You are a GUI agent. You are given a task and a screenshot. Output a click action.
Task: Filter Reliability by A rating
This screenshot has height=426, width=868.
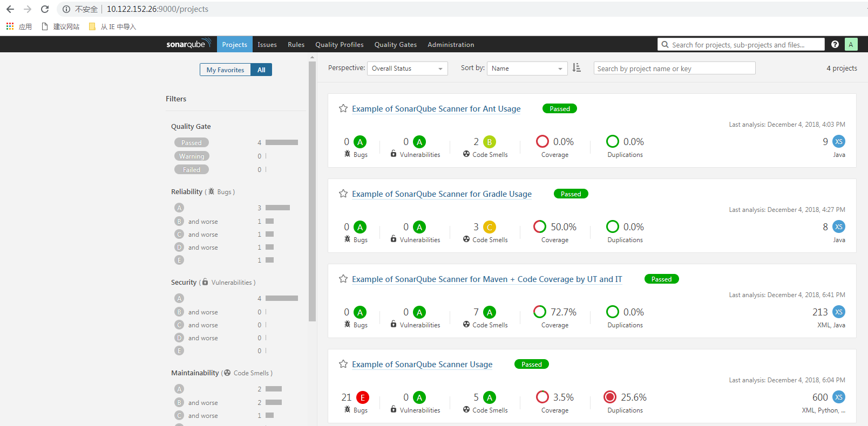(179, 208)
